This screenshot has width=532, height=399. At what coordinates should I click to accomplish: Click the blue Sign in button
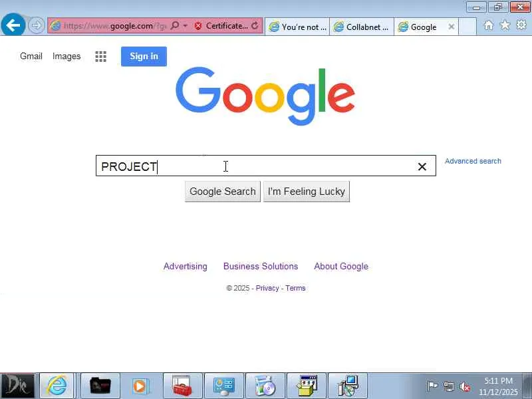coord(144,57)
